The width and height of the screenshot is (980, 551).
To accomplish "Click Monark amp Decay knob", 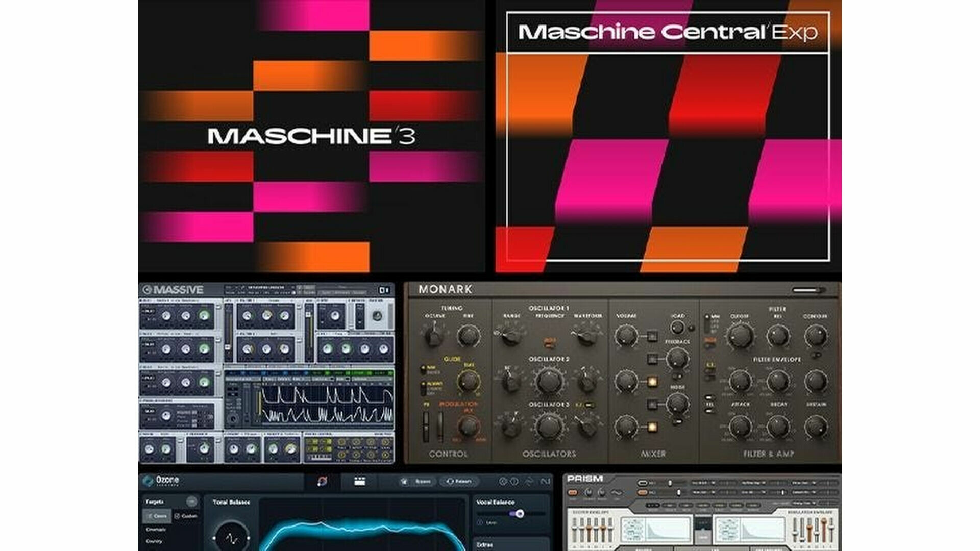I will [778, 427].
